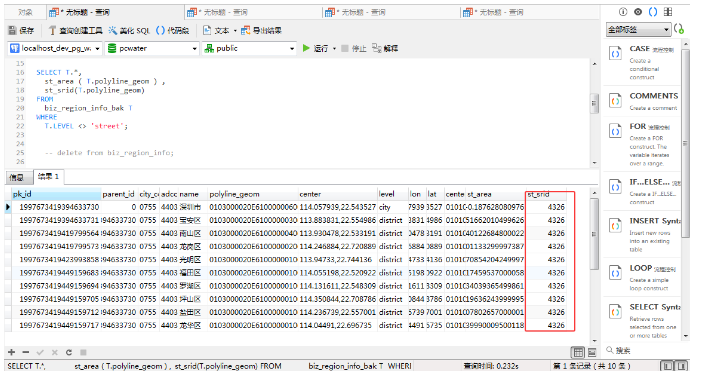This screenshot has width=701, height=380.
Task: Click 导出结果 to export results
Action: [x=262, y=30]
